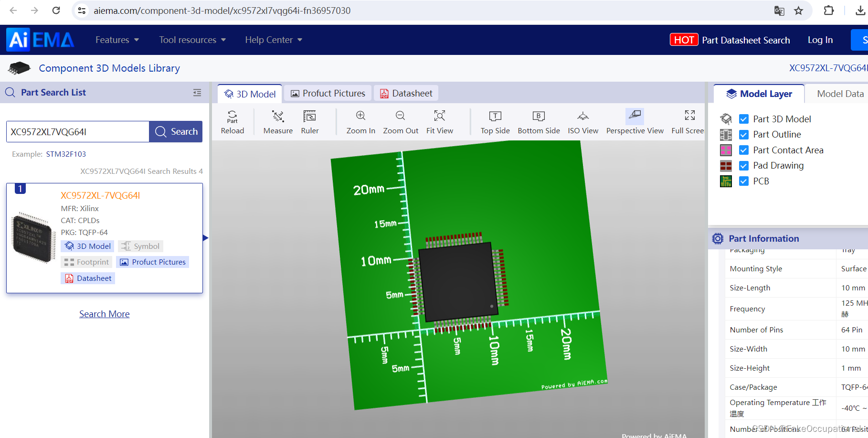Viewport: 868px width, 438px height.
Task: Click the Part Outline layer icon
Action: tap(726, 135)
